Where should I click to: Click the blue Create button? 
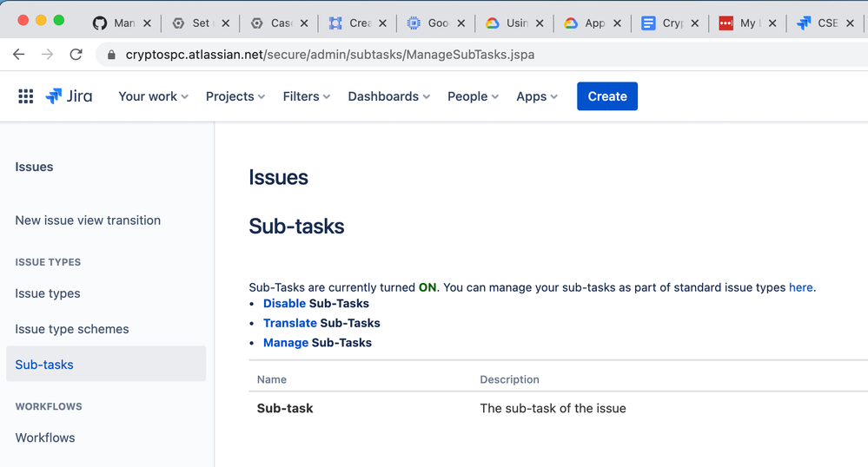point(607,96)
